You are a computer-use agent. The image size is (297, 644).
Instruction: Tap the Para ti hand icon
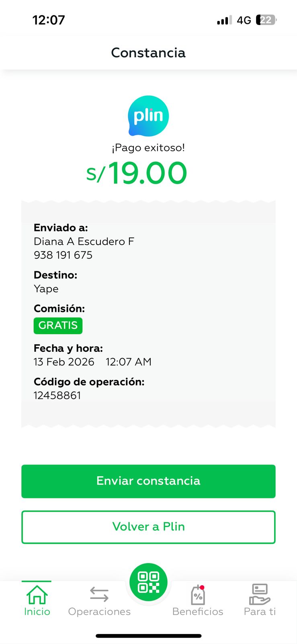[260, 594]
